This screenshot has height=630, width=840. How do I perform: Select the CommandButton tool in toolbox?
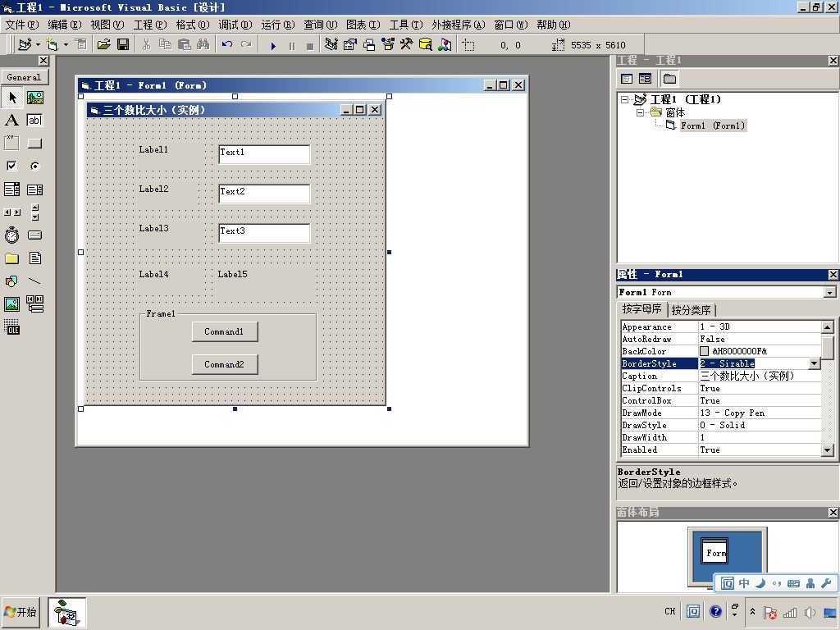click(34, 143)
